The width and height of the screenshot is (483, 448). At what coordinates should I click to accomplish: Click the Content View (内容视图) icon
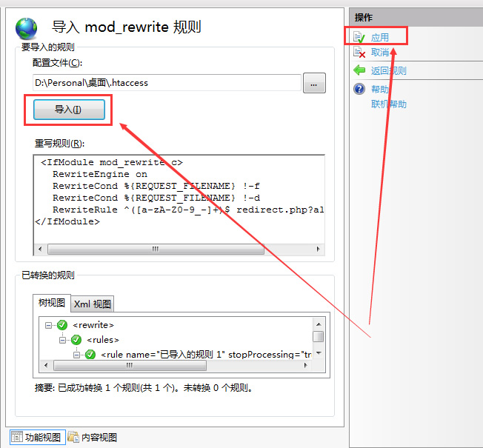coord(73,437)
